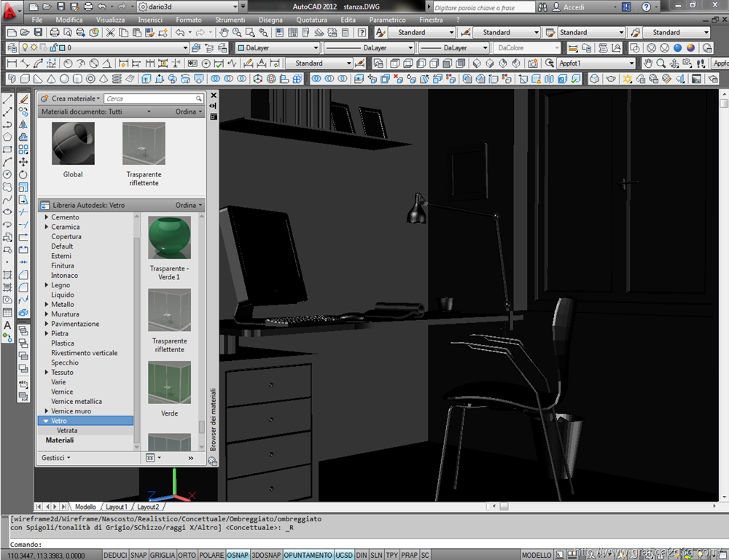Select the Polygon draw tool in left toolbar
The image size is (729, 560).
7,136
